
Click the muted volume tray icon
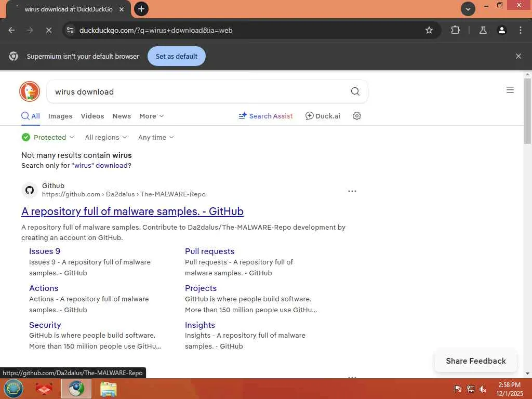pyautogui.click(x=483, y=389)
